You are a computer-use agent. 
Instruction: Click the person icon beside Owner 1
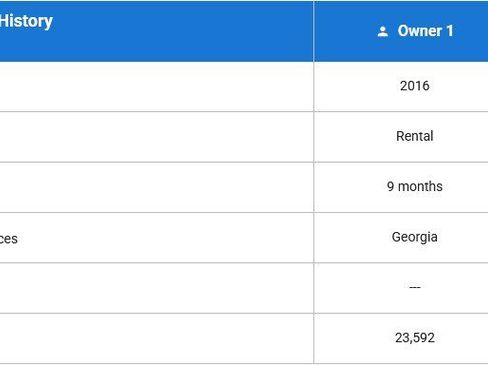click(x=382, y=31)
